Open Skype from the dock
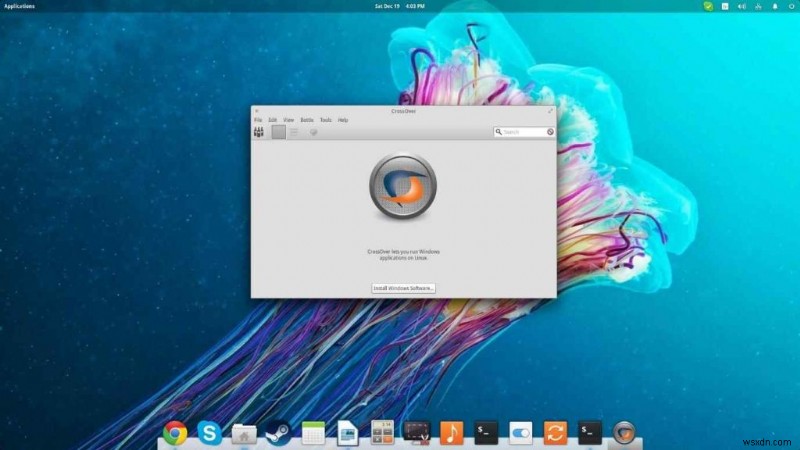 pos(209,432)
